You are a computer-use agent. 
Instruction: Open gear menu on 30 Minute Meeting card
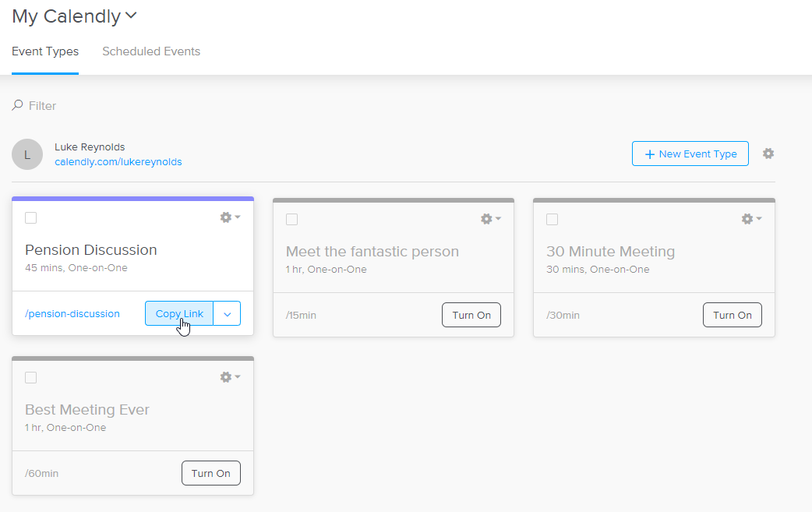click(x=751, y=219)
